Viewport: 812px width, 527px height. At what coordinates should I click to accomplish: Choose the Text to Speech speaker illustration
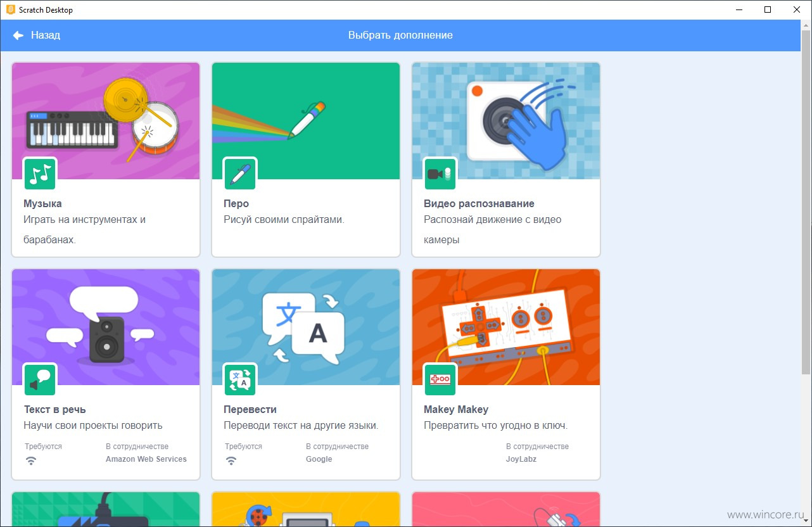coord(106,327)
